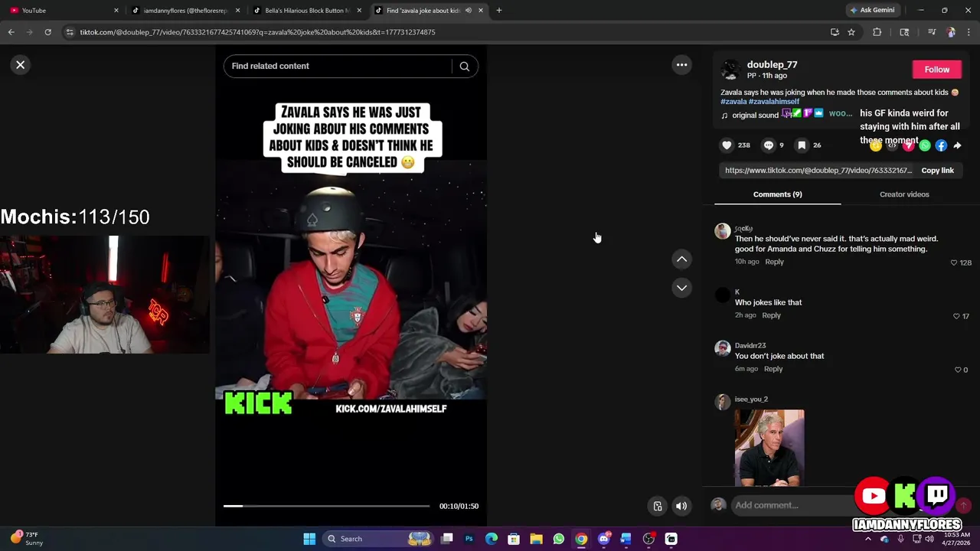Screen dimensions: 980x551
Task: Open comments via the speech bubble icon
Action: [x=768, y=145]
